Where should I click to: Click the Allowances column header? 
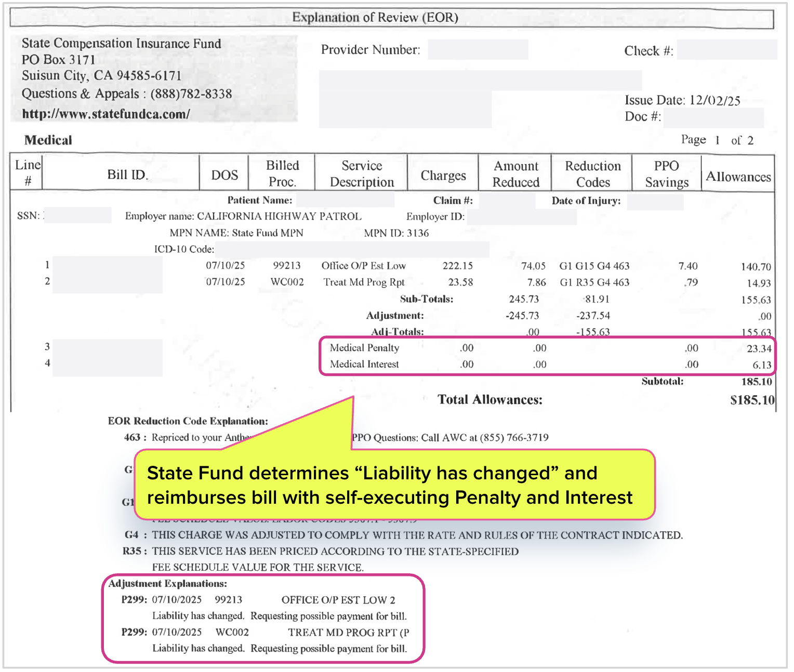point(738,177)
